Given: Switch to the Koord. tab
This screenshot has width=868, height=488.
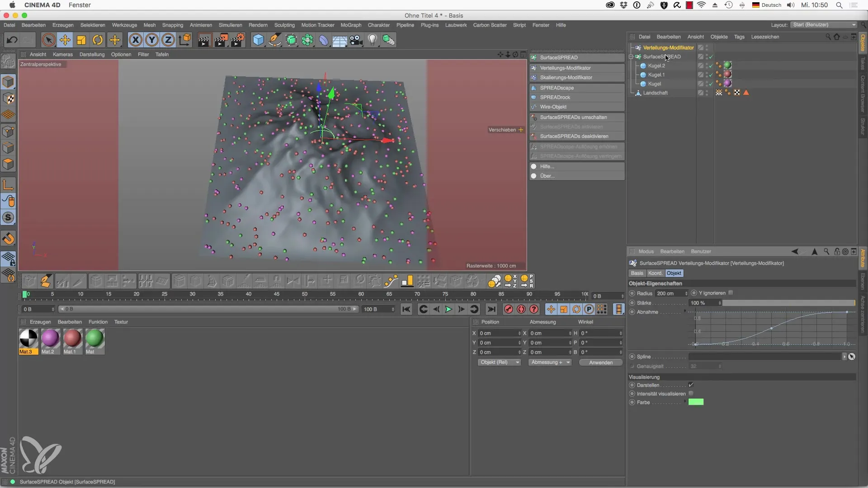Looking at the screenshot, I should [x=655, y=273].
